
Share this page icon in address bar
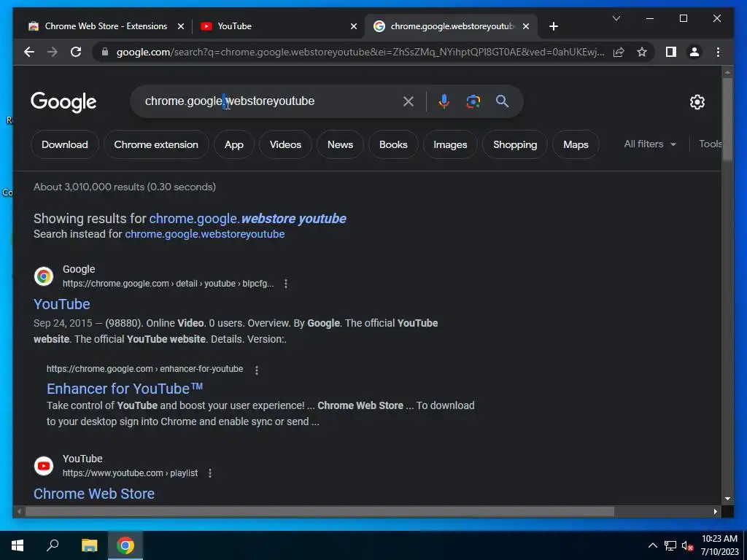(x=619, y=52)
